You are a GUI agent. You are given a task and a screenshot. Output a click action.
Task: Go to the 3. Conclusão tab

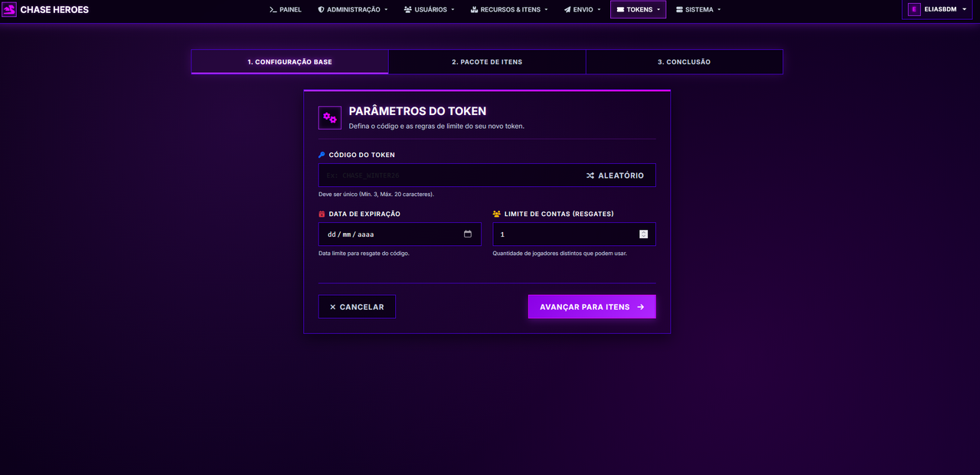(x=684, y=61)
